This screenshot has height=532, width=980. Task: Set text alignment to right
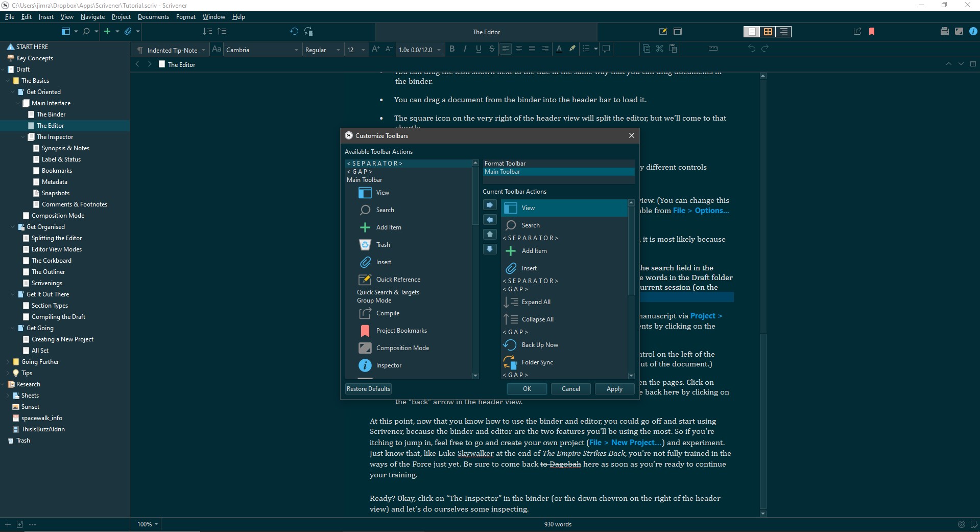coord(545,49)
